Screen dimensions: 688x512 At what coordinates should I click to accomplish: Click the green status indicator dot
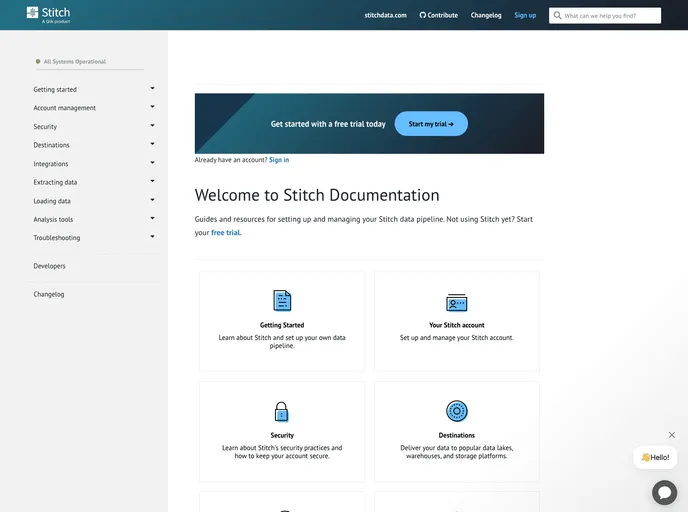tap(38, 61)
